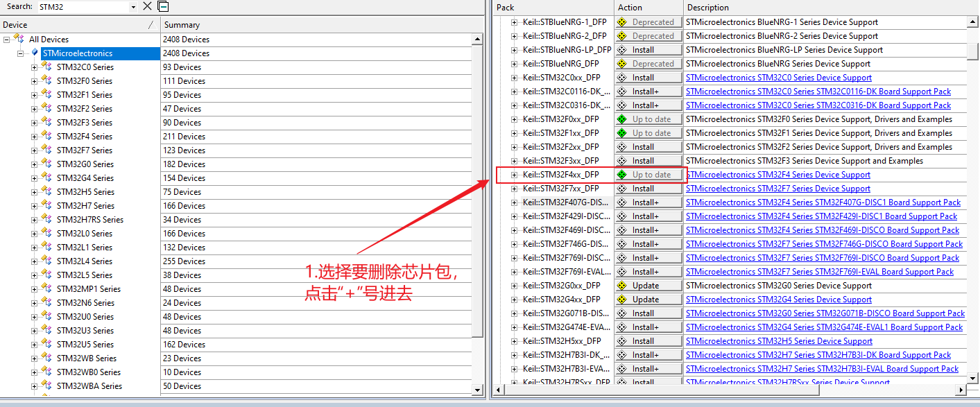Click the STM32L4 Series chip icon

point(46,261)
